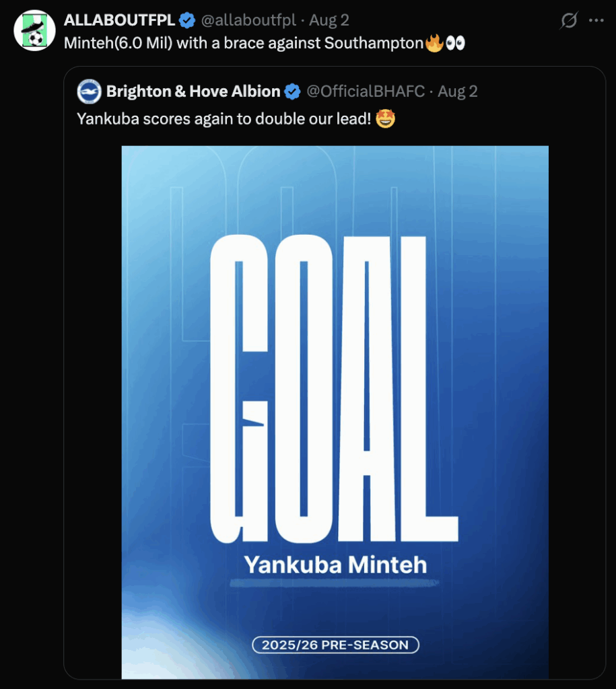Click the Yankuba Minteh name on the image
The height and width of the screenshot is (689, 616).
[335, 565]
